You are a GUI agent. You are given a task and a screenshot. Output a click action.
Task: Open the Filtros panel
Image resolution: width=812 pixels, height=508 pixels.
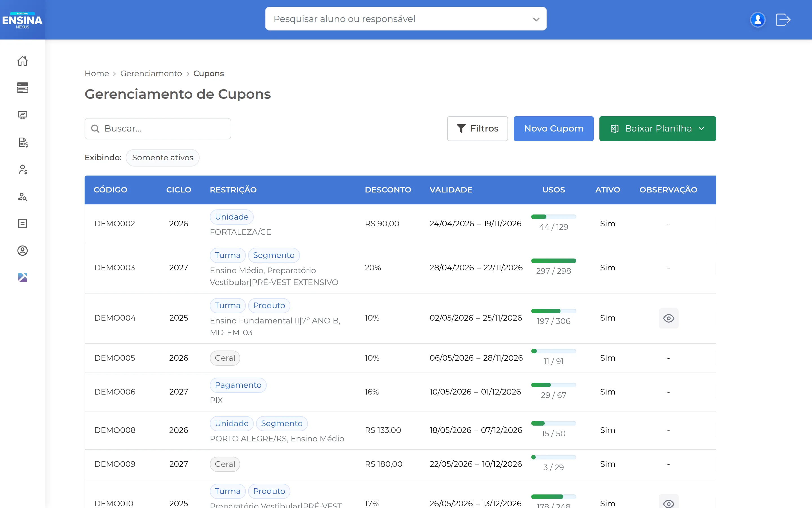(477, 129)
